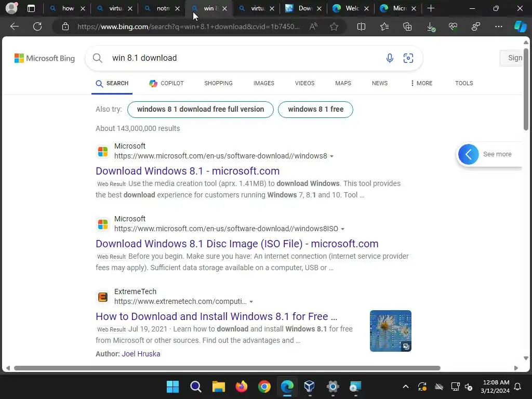The height and width of the screenshot is (399, 532).
Task: Open the Windows Start button
Action: (172, 387)
